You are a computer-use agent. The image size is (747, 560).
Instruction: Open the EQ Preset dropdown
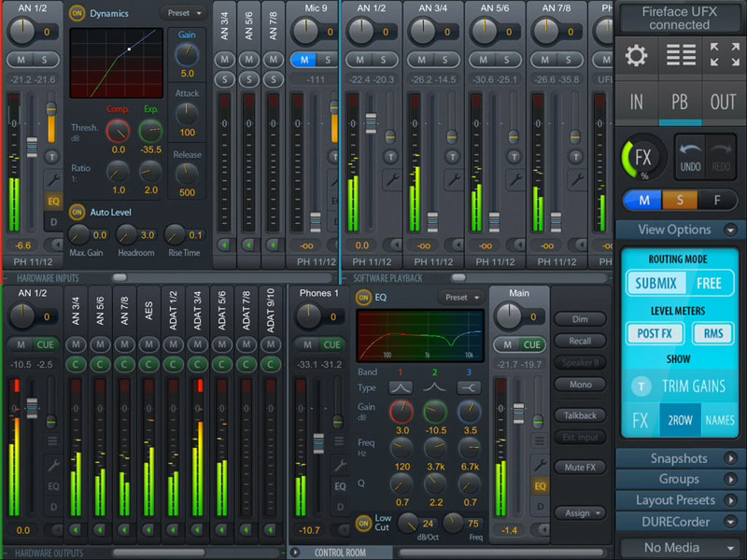(x=458, y=296)
